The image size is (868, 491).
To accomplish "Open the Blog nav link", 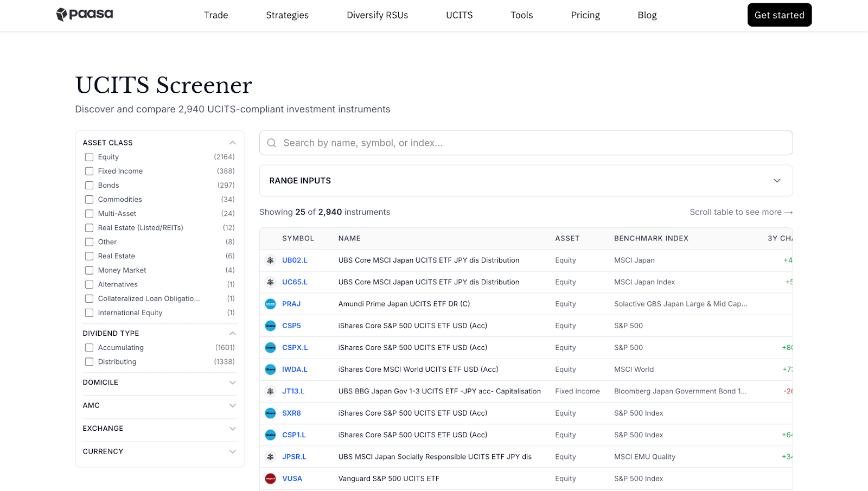I will tap(647, 15).
